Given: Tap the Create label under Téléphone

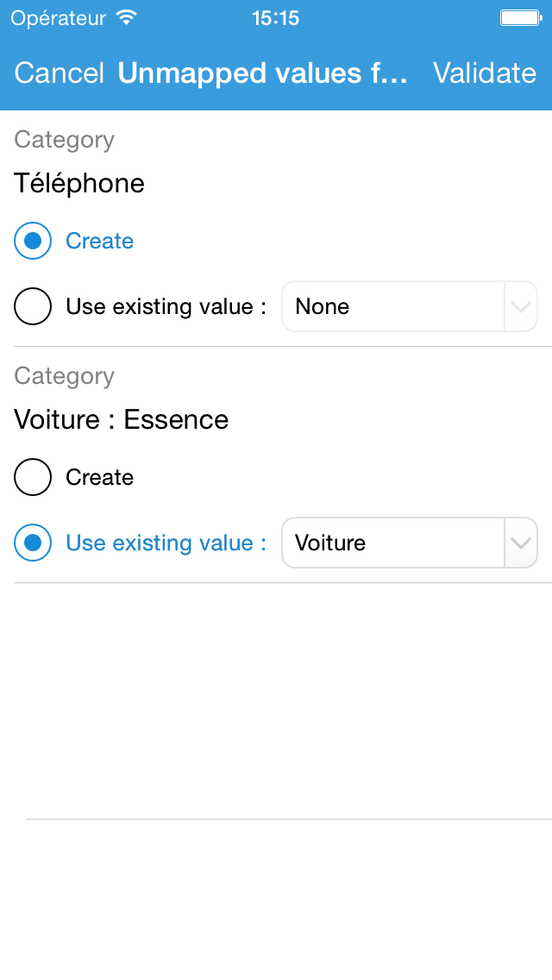Looking at the screenshot, I should 99,241.
